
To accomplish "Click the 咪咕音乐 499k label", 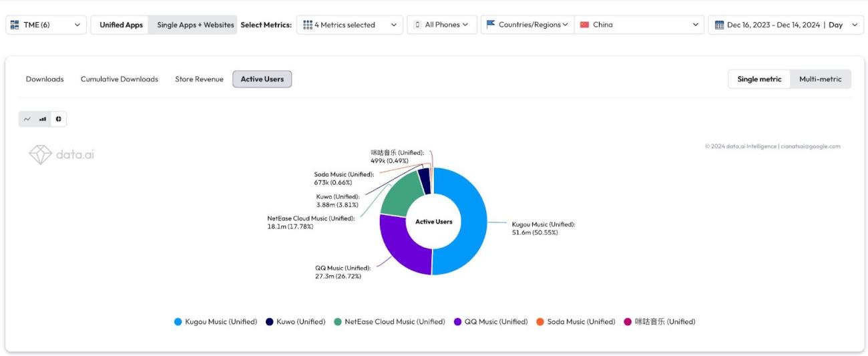I will click(397, 156).
